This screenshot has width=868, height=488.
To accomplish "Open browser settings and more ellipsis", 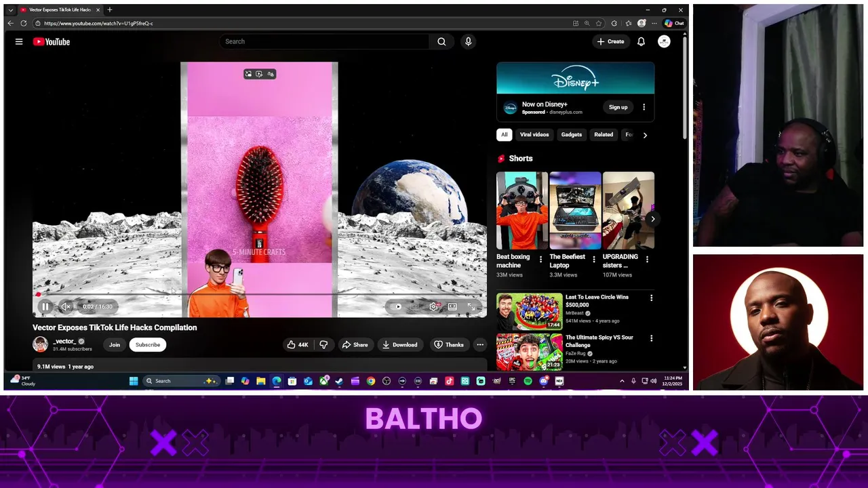I will [x=654, y=23].
